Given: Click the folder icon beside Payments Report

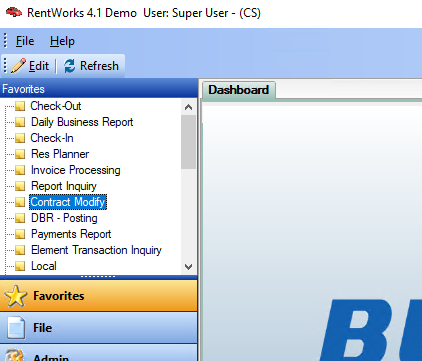Looking at the screenshot, I should point(20,234).
